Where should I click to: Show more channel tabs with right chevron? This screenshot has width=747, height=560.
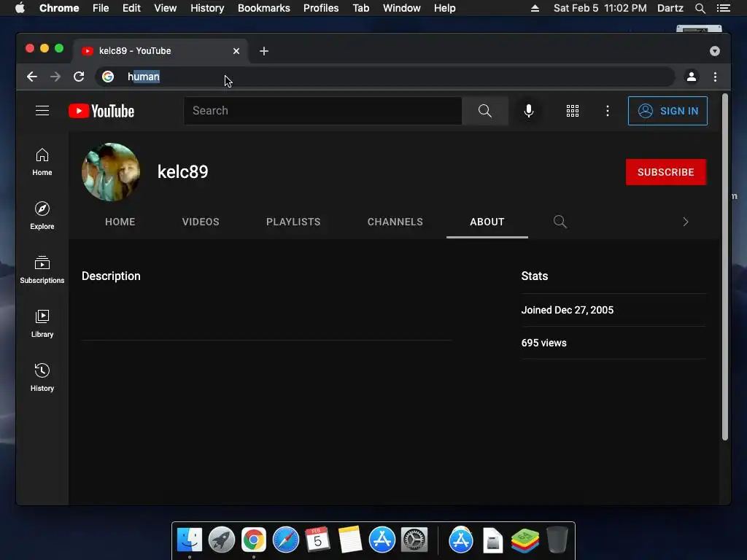pyautogui.click(x=686, y=222)
